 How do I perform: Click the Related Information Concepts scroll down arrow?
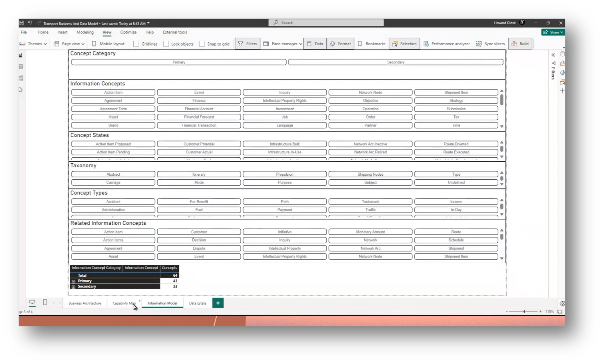point(502,259)
